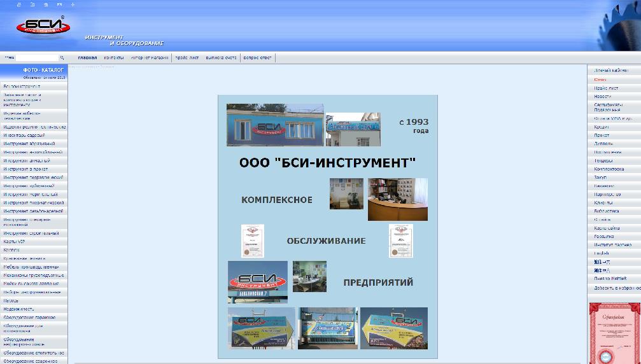Open Клиенты link
The height and width of the screenshot is (364, 641).
pos(603,203)
